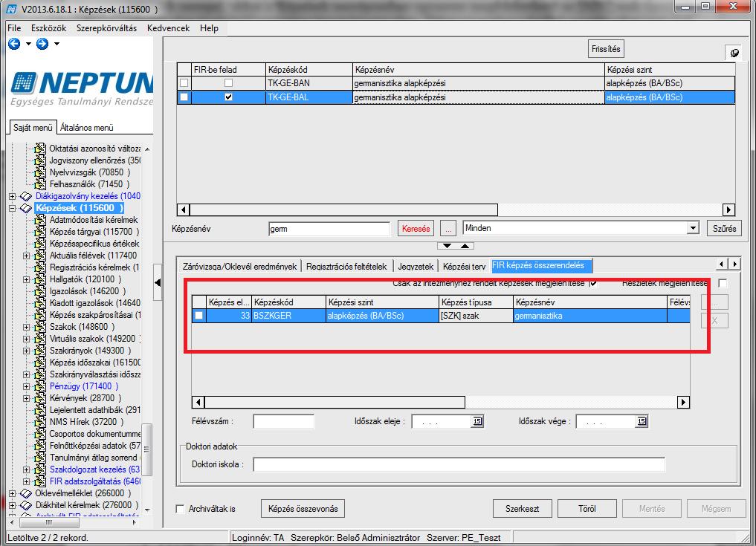Click the Doktori iskola input field
This screenshot has height=546, width=756.
click(x=459, y=464)
